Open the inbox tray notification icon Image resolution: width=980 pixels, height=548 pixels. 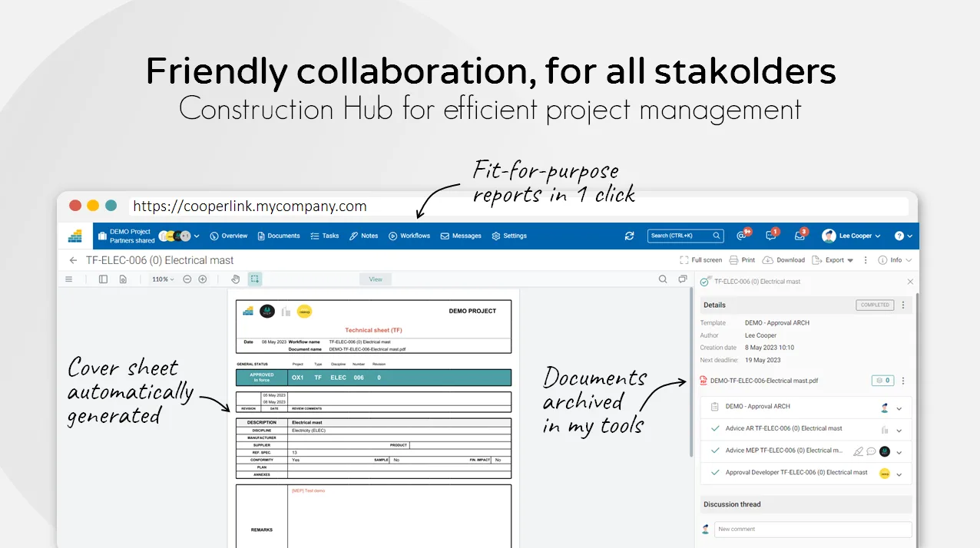point(800,235)
